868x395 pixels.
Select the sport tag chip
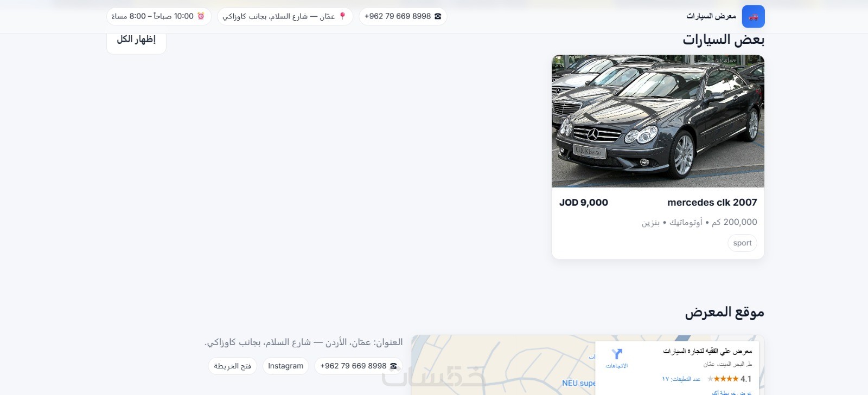(x=742, y=243)
